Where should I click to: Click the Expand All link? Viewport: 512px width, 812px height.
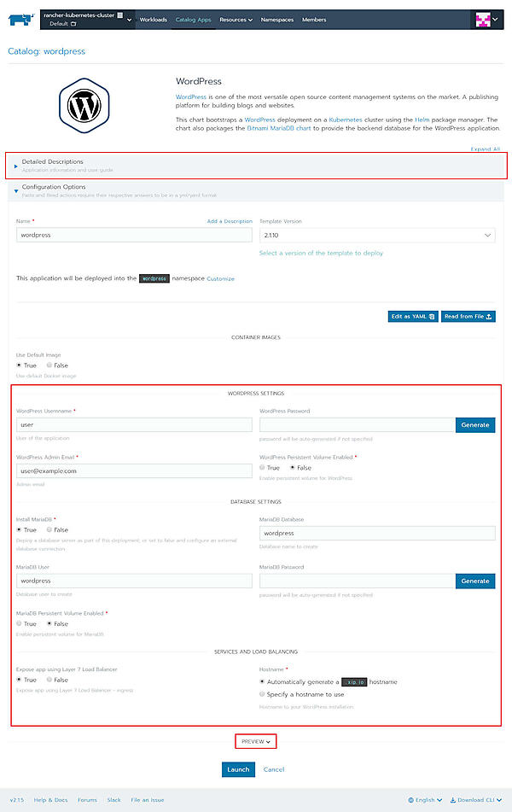click(485, 149)
